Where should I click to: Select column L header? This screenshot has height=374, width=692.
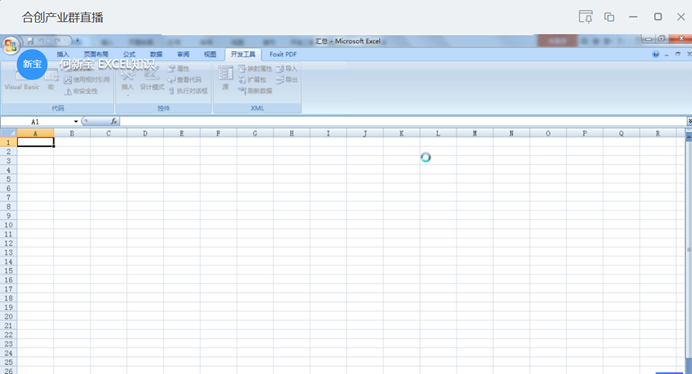tap(438, 133)
